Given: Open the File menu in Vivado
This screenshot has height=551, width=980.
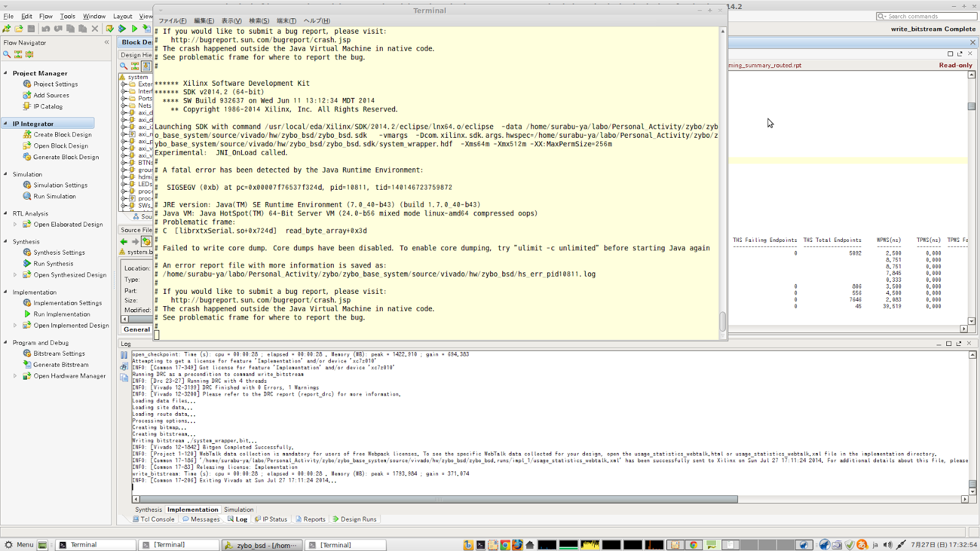Looking at the screenshot, I should tap(9, 17).
